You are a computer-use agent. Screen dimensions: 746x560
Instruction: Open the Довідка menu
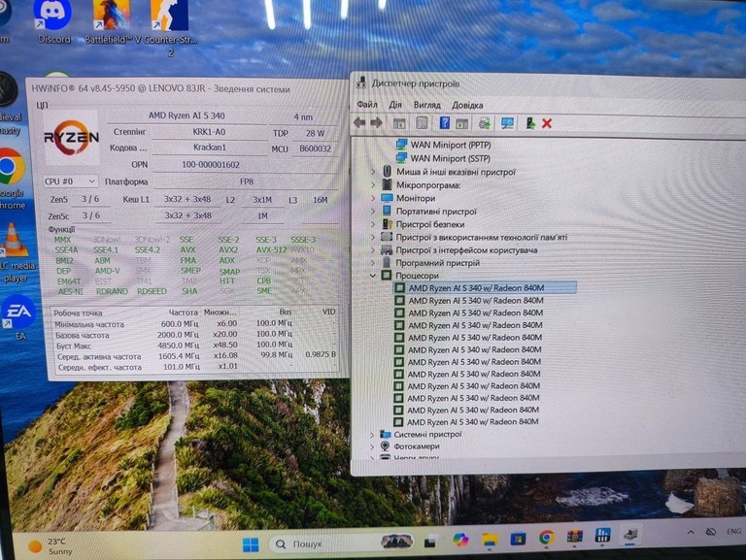click(467, 105)
